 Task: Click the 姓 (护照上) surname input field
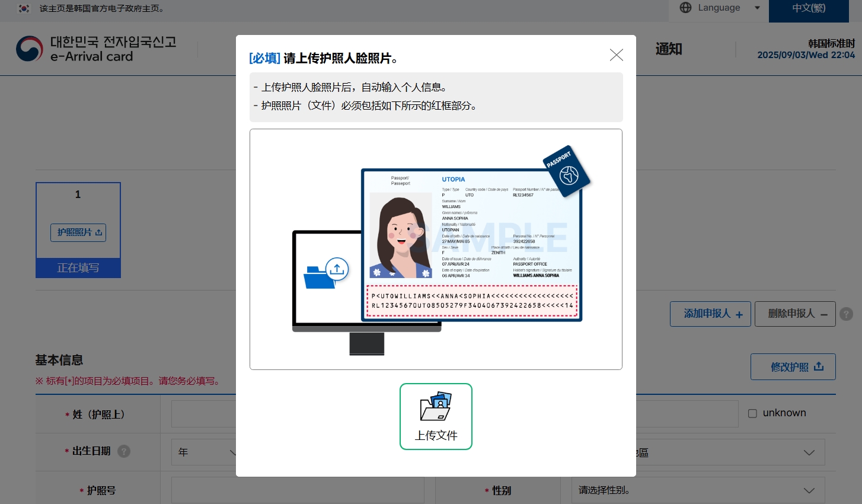click(203, 414)
